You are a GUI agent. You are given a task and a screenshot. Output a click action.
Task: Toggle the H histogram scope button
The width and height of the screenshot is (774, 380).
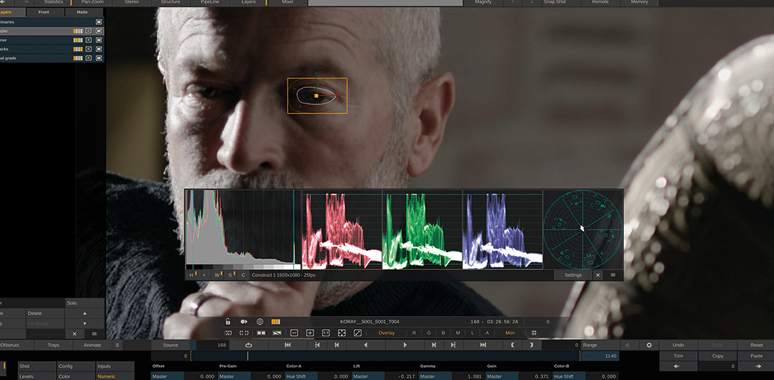pos(192,275)
